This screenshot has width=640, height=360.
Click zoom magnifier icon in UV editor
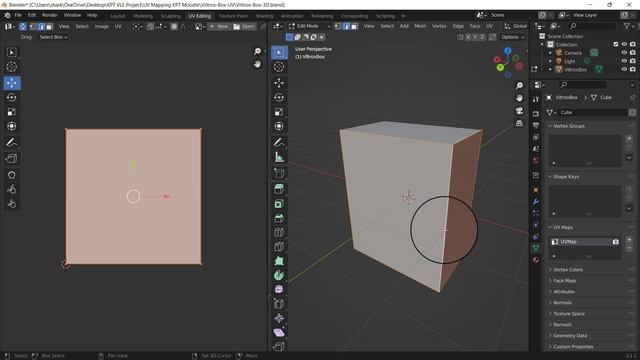point(257,51)
